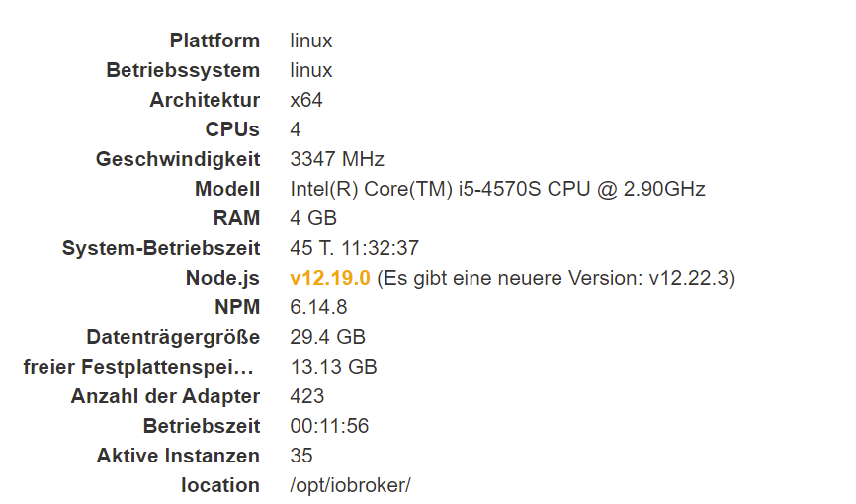The width and height of the screenshot is (856, 504).
Task: Select the 3347 MHz speed value
Action: point(337,159)
